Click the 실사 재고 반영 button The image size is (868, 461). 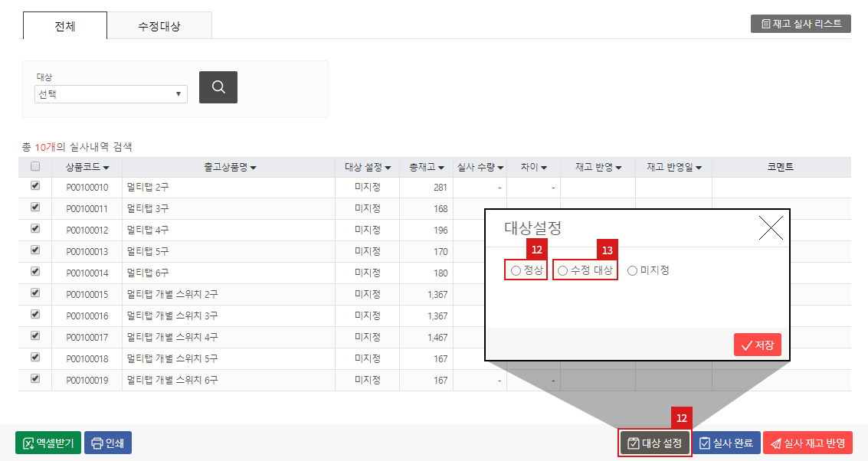pyautogui.click(x=807, y=443)
